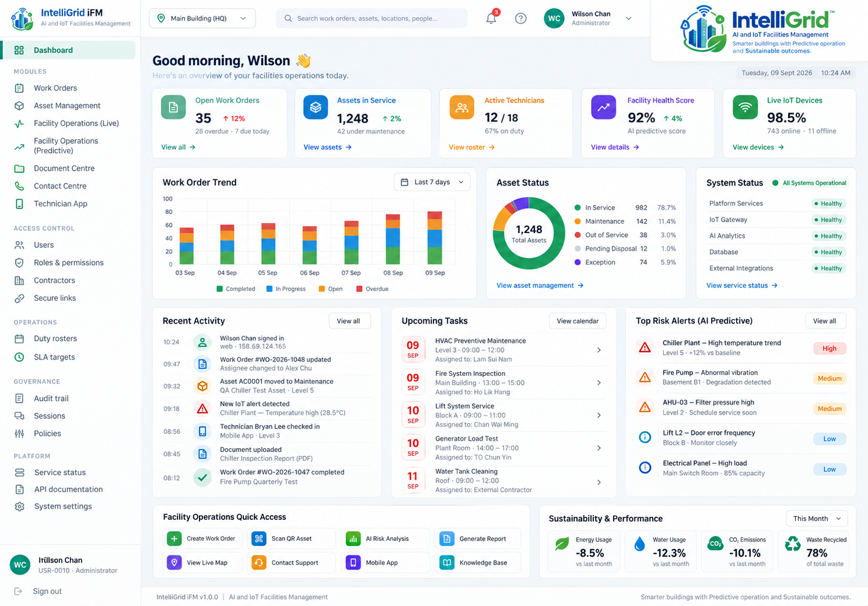Open Facility Operations (Live) in the sidebar
Screen dimensions: 868x606
coord(76,123)
